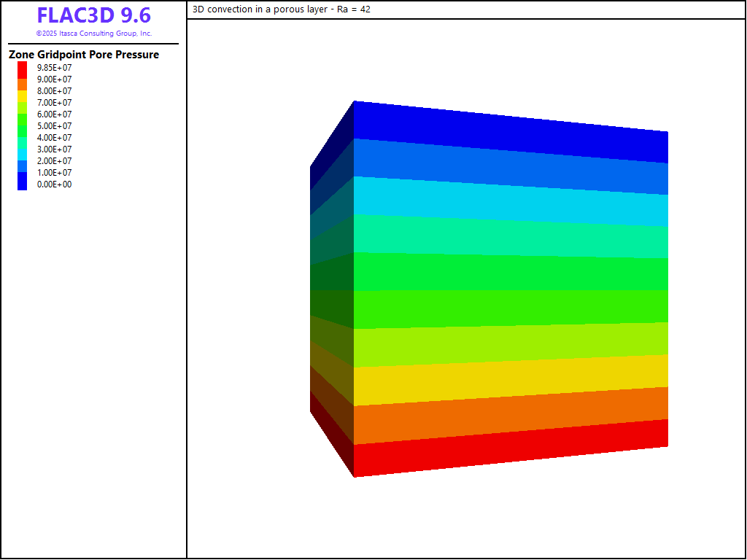Click the 0.00E+00 legend value
The image size is (747, 560).
(x=55, y=184)
